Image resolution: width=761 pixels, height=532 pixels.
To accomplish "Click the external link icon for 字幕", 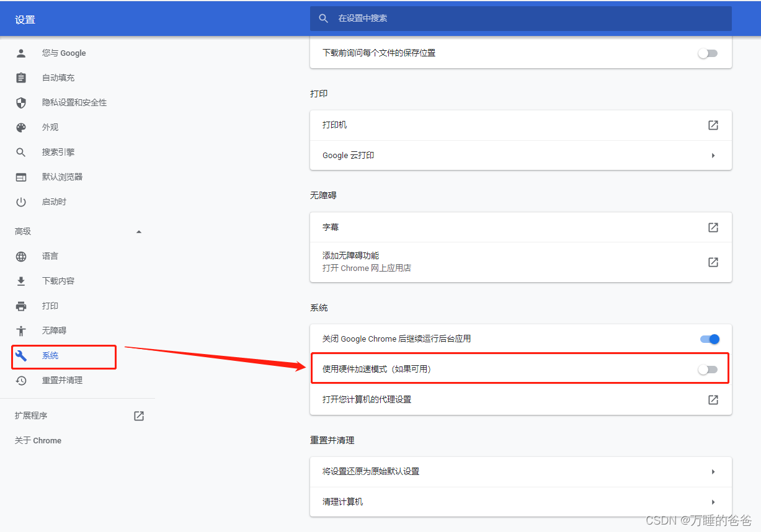I will click(713, 228).
